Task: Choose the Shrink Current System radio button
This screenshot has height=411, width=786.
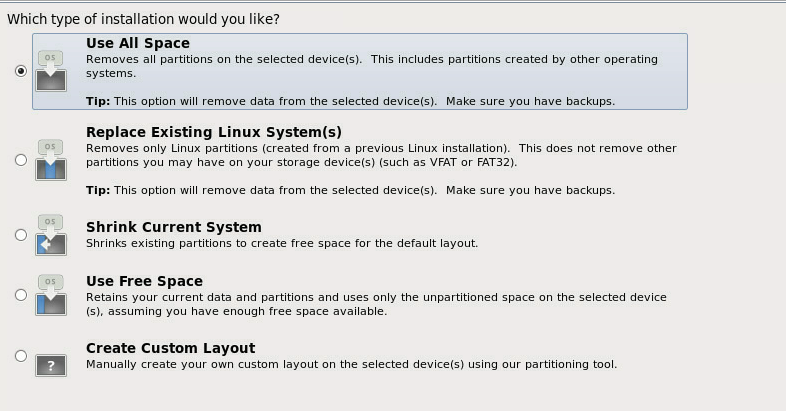Action: click(21, 235)
